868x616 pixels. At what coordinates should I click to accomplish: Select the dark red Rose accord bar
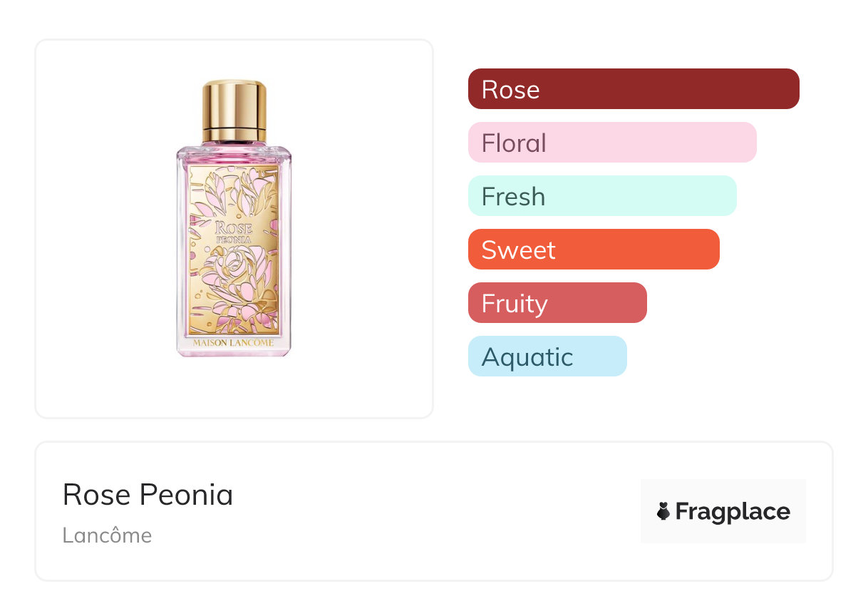(x=633, y=89)
